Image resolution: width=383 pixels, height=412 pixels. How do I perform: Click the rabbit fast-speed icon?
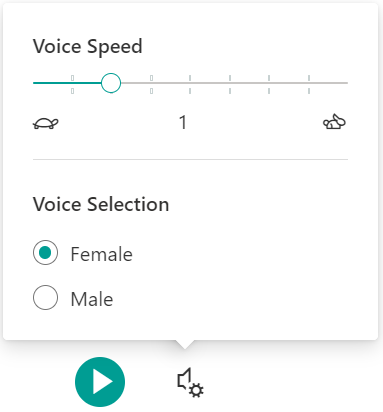click(334, 122)
